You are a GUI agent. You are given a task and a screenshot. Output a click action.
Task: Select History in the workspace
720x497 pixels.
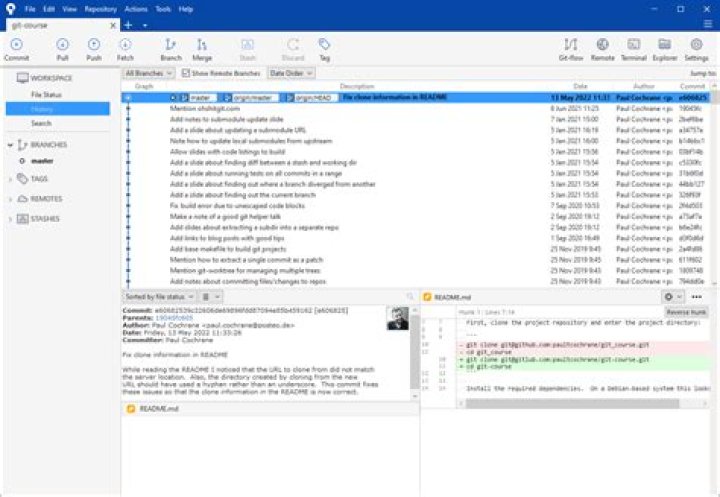click(58, 109)
